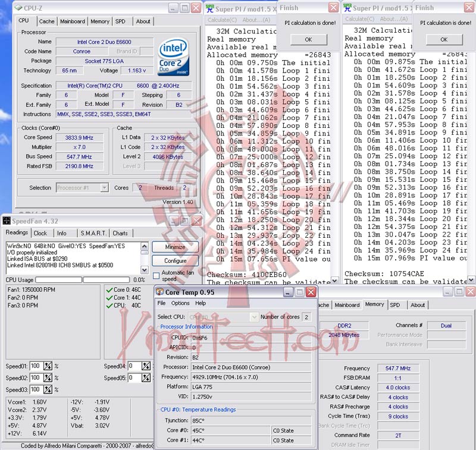
Task: Click the CPU temperature check icon in SpeedFan
Action: (x=109, y=306)
